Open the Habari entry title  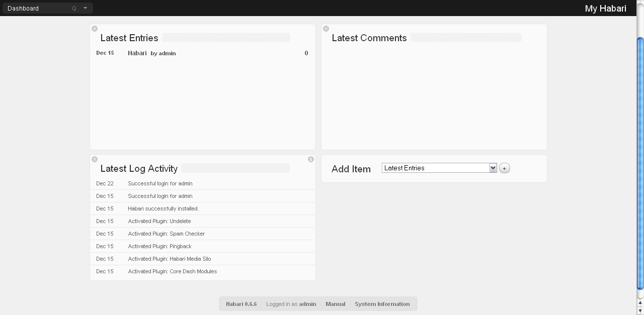point(137,53)
